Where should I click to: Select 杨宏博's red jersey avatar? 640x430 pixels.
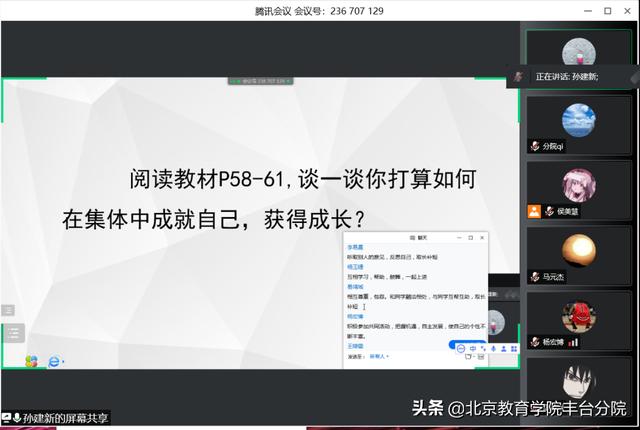pos(578,317)
